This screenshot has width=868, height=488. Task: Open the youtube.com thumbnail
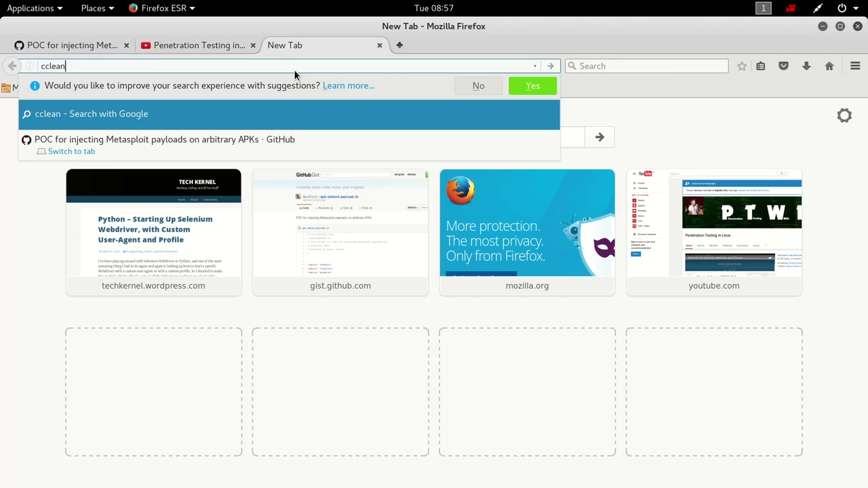click(x=714, y=232)
